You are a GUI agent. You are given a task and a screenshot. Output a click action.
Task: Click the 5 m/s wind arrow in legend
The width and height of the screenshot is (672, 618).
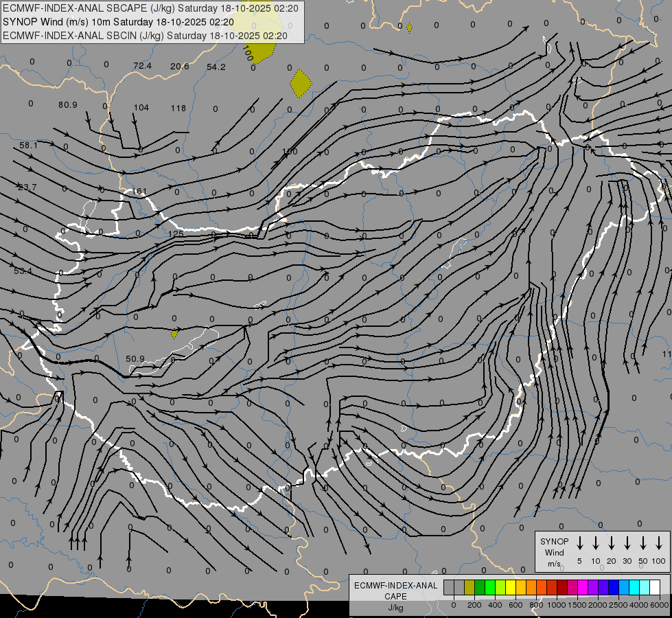(580, 543)
